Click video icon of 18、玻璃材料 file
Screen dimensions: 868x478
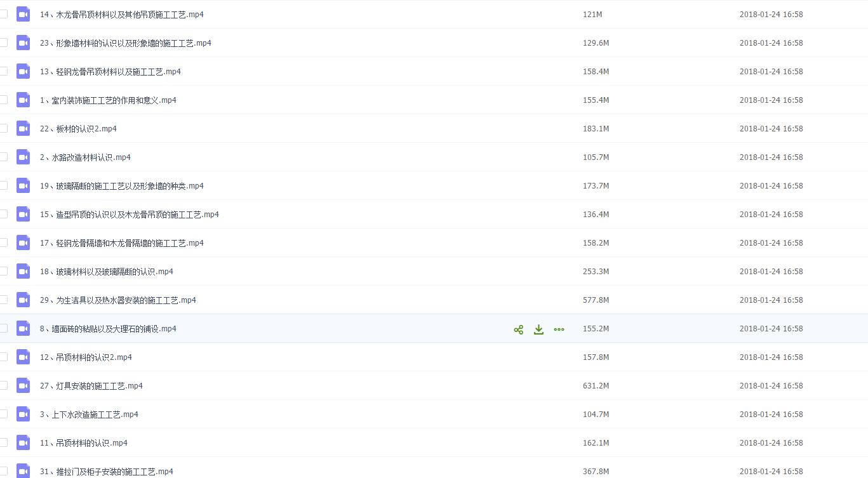coord(23,271)
